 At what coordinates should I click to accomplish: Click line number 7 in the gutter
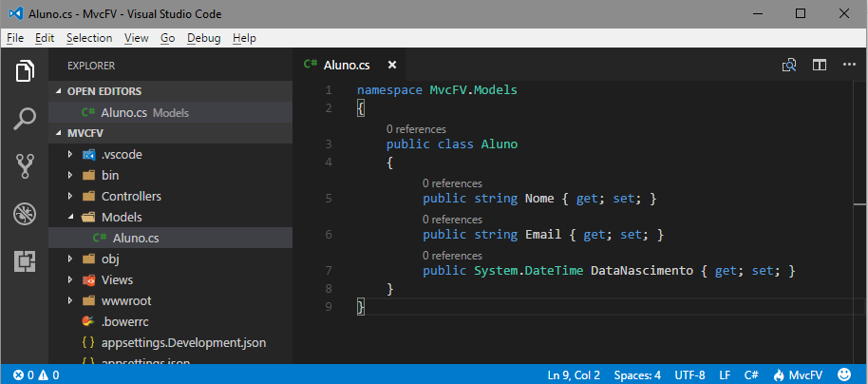click(329, 270)
